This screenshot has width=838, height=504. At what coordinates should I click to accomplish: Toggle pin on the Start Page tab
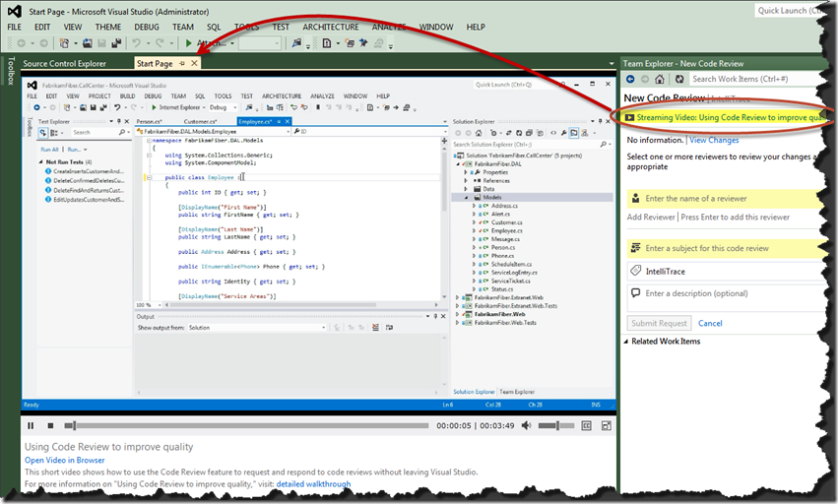pyautogui.click(x=182, y=63)
